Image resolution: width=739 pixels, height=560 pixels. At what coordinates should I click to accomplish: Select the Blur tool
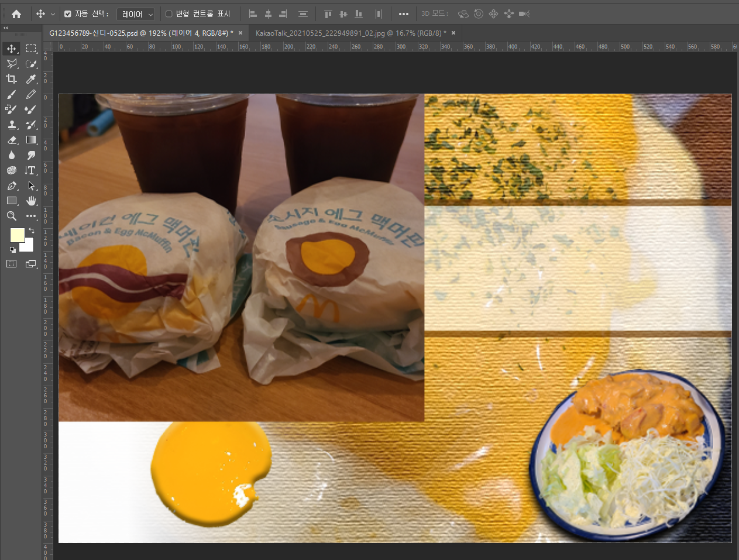point(11,155)
